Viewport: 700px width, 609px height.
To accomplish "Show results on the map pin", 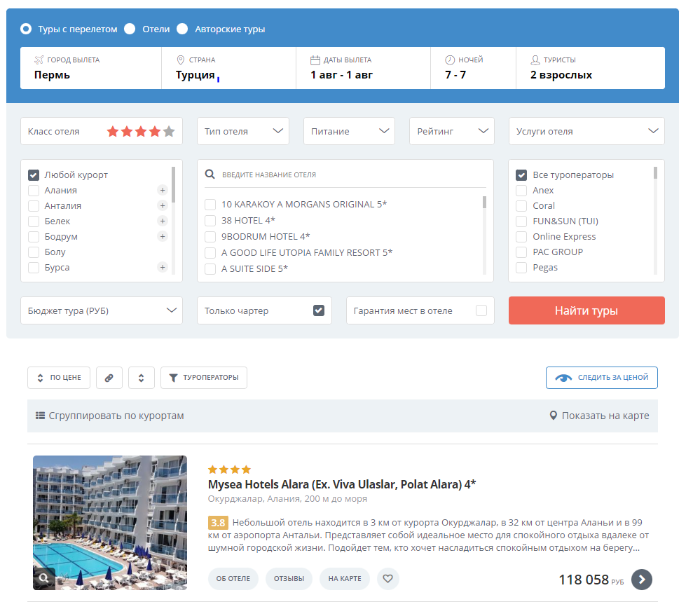I will pos(553,416).
